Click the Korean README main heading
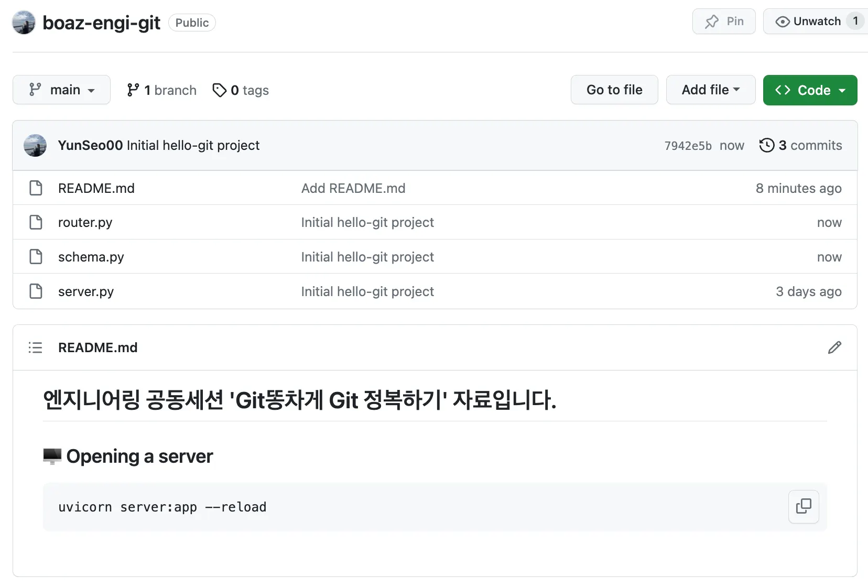The height and width of the screenshot is (588, 868). [x=299, y=400]
